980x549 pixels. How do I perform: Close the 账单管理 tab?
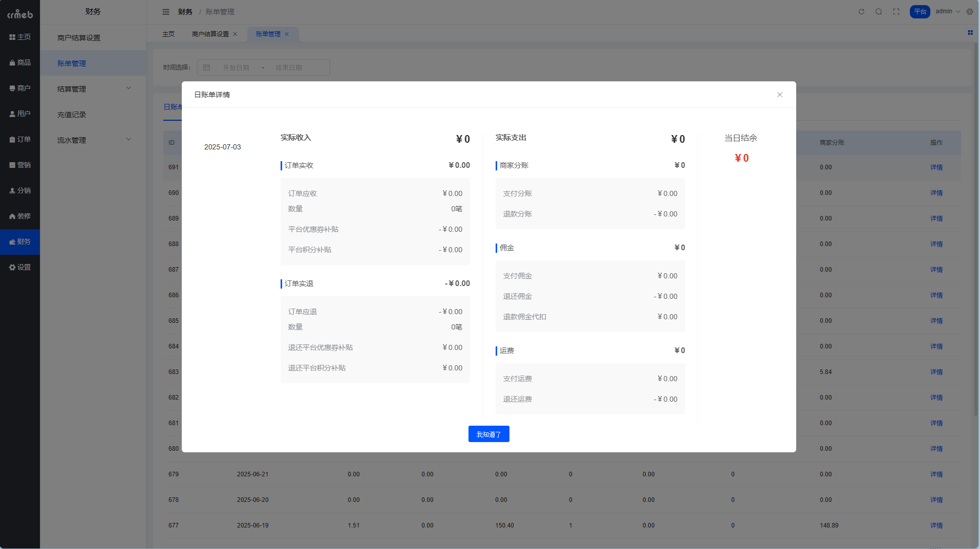[287, 34]
